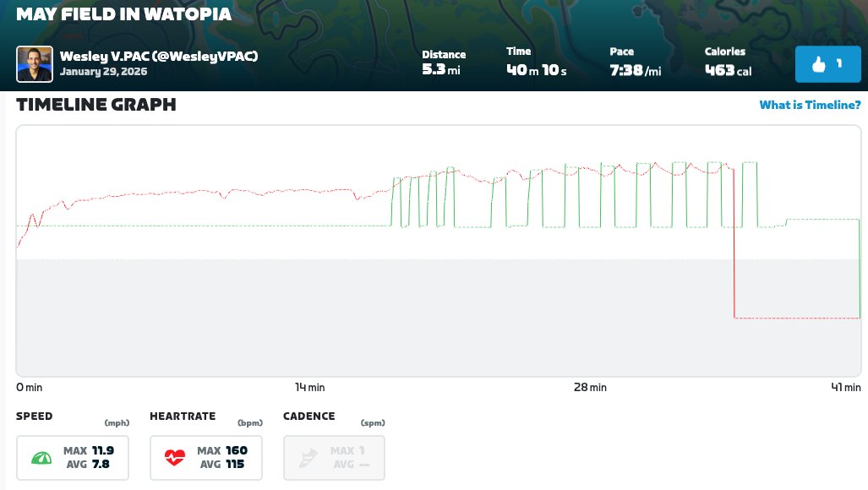Click the '(mph)' unit label
The height and width of the screenshot is (490, 868).
[x=117, y=423]
